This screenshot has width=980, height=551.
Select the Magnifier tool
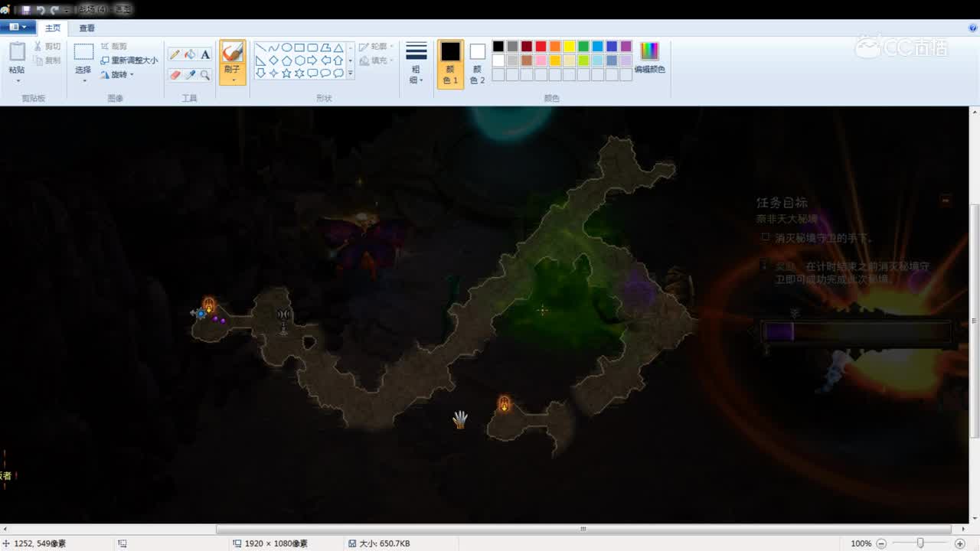pyautogui.click(x=205, y=75)
